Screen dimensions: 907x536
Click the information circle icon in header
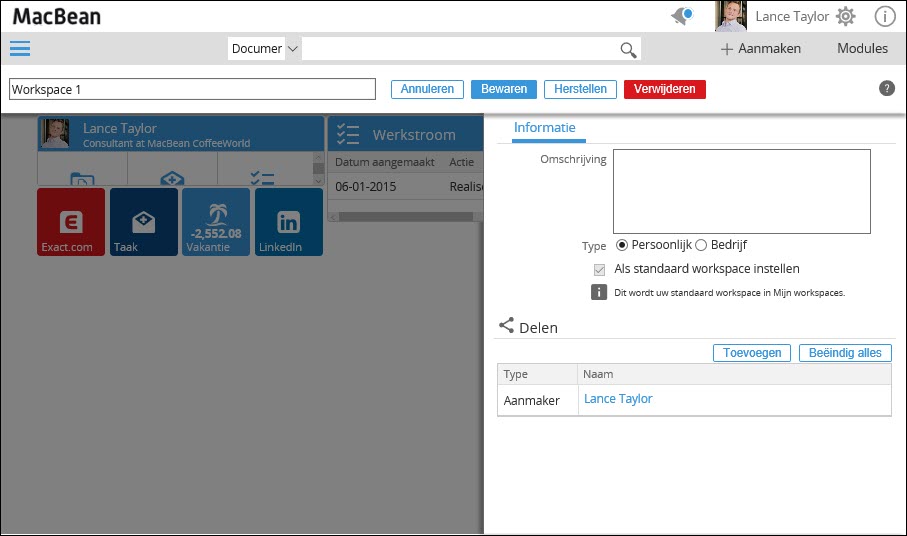tap(884, 16)
